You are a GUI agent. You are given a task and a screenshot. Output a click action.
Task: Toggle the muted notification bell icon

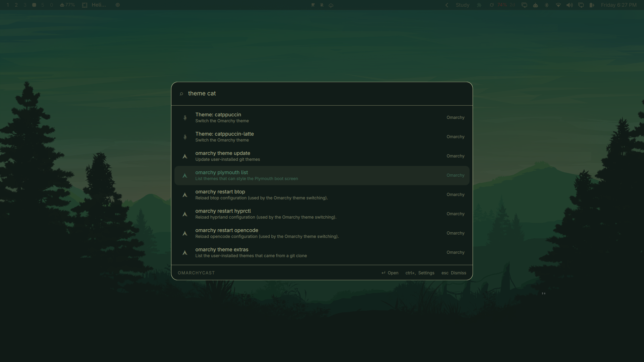pos(322,5)
